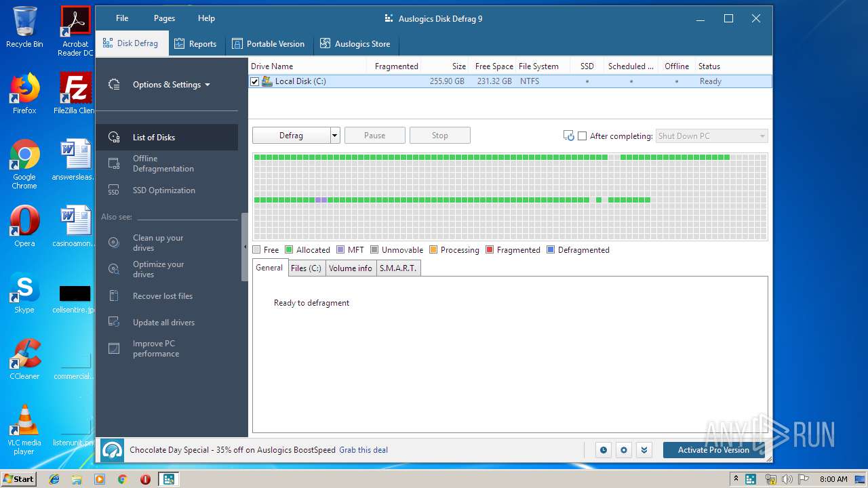Image resolution: width=868 pixels, height=488 pixels.
Task: Open Google Chrome desktop shortcut
Action: [x=24, y=165]
